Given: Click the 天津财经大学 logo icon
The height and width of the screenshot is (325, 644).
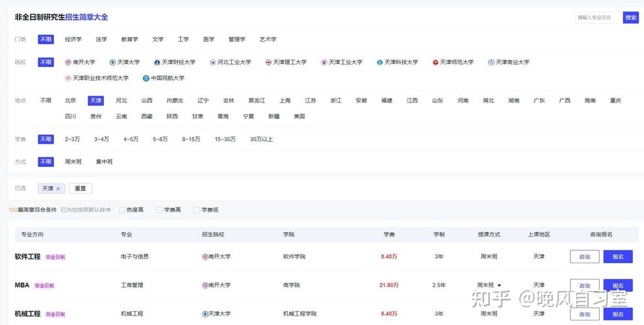Looking at the screenshot, I should tap(157, 62).
